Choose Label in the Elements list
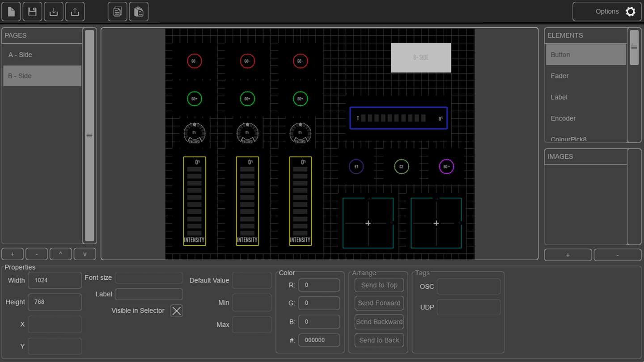Image resolution: width=644 pixels, height=362 pixels. click(x=586, y=97)
